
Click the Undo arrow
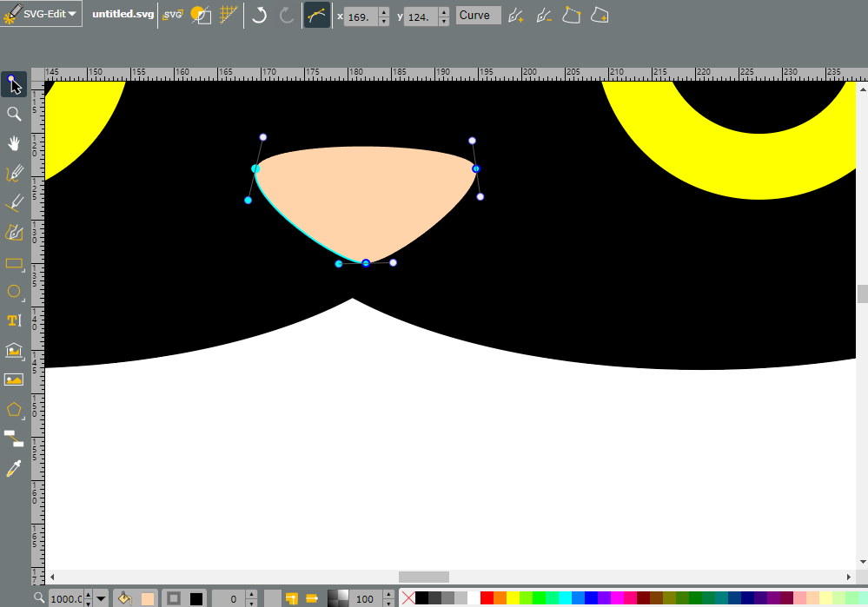(x=259, y=15)
